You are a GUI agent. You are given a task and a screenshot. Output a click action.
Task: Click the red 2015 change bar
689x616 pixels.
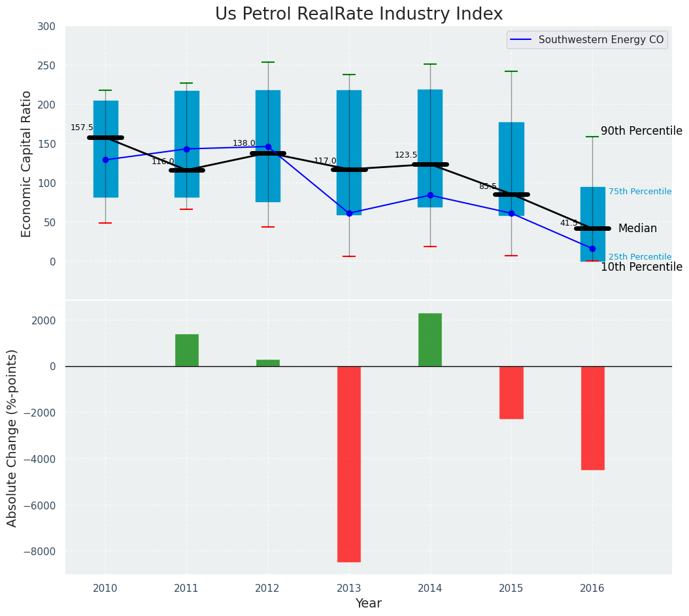click(x=511, y=392)
